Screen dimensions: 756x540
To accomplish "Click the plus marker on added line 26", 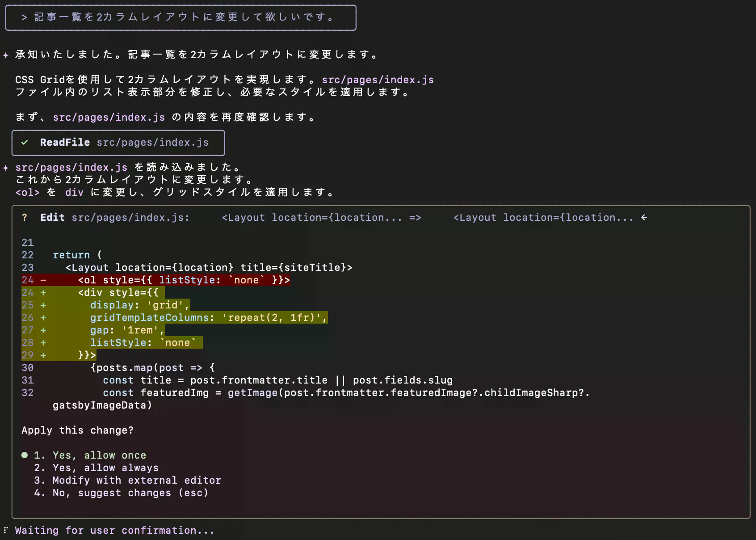I will pos(43,317).
